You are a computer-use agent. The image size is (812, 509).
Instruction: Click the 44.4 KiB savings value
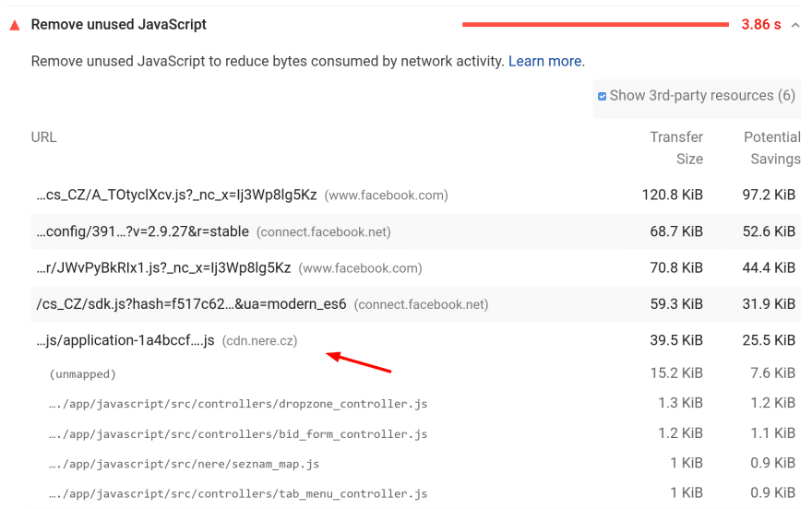pos(769,268)
